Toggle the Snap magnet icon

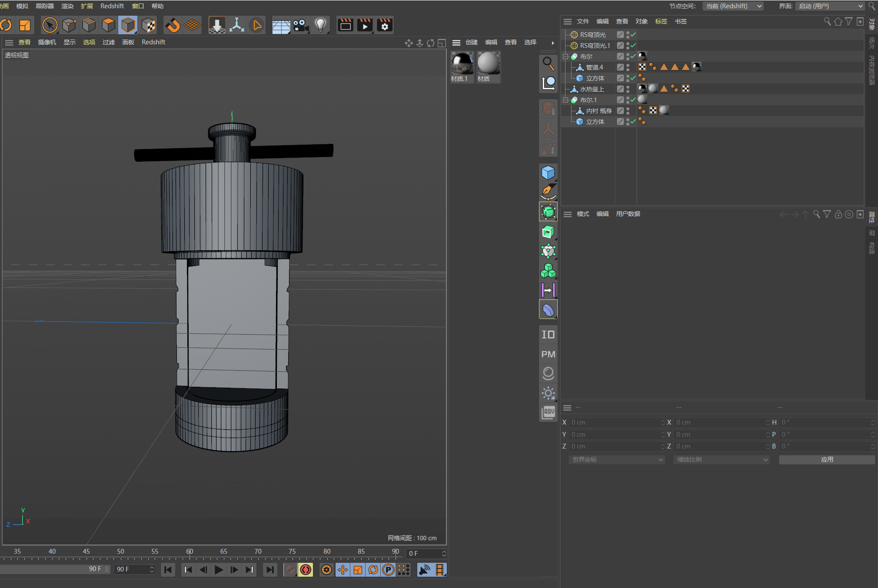(173, 25)
